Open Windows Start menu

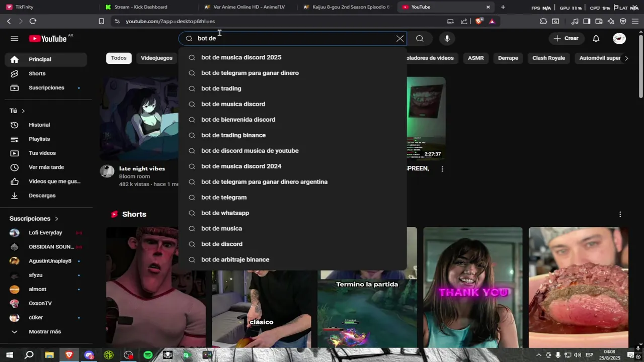(x=9, y=355)
